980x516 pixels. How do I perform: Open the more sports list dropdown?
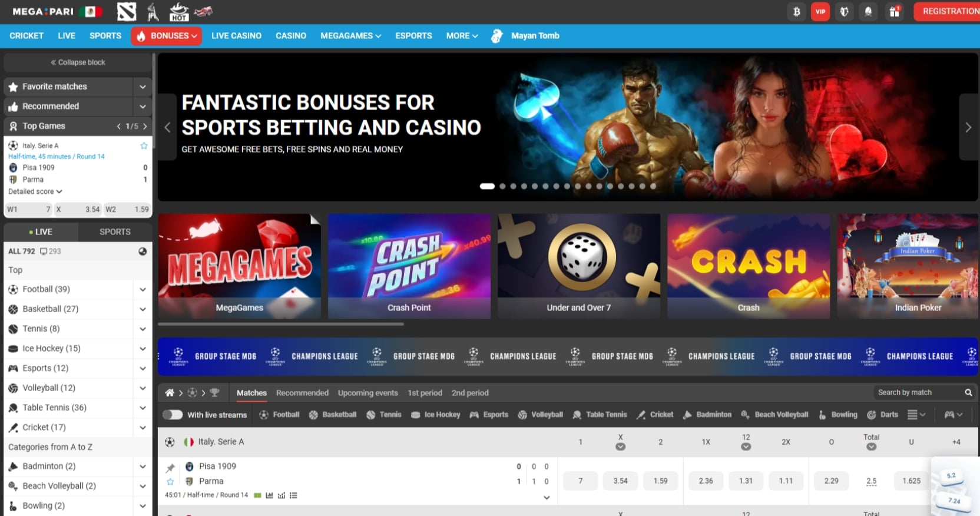916,415
